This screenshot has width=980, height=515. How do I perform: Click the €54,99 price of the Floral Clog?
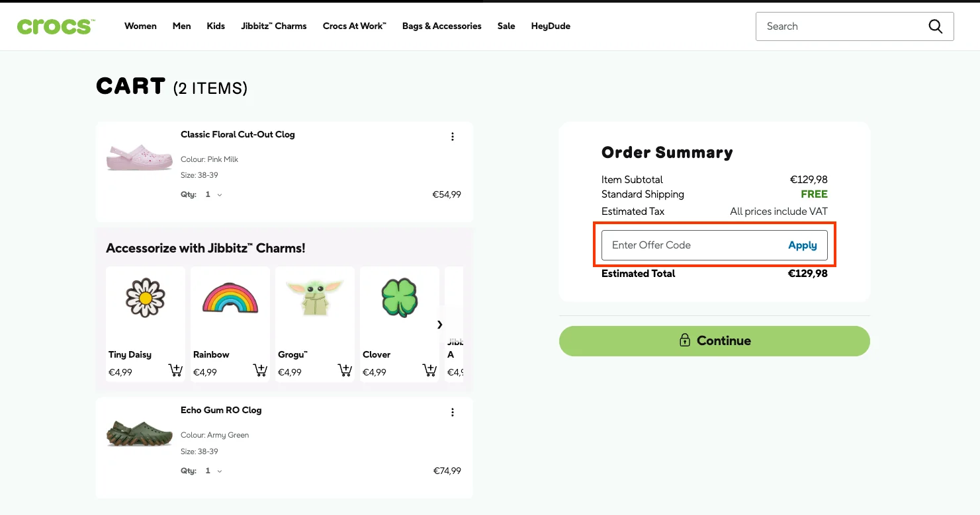click(x=447, y=195)
